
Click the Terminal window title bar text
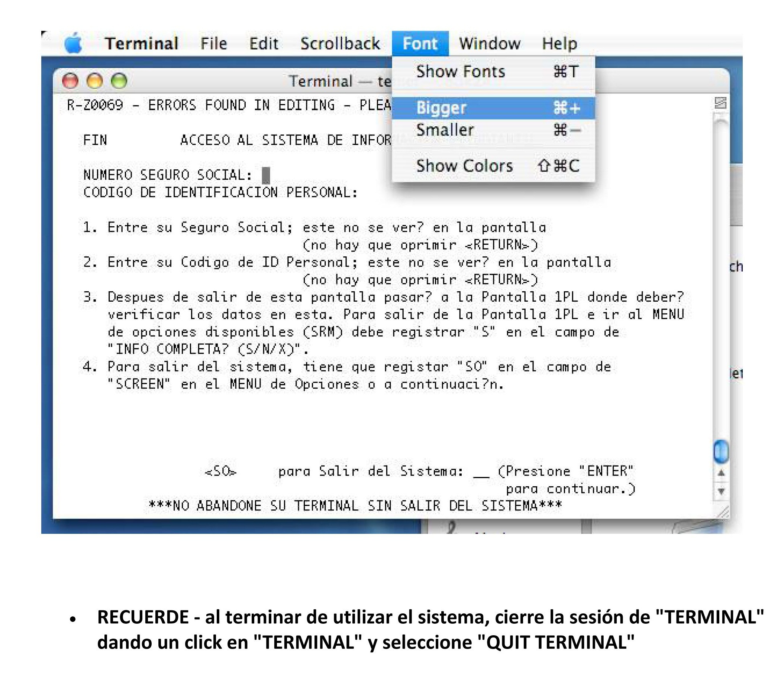(x=340, y=81)
